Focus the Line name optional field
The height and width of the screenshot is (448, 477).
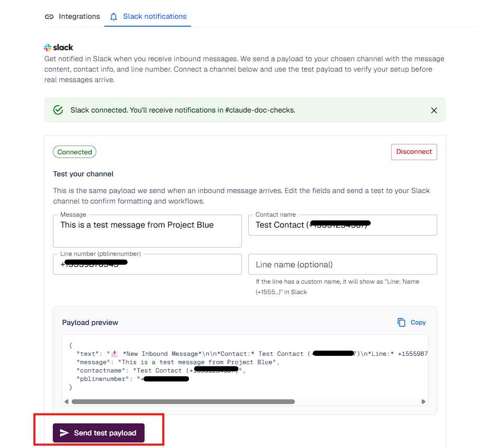(x=342, y=264)
